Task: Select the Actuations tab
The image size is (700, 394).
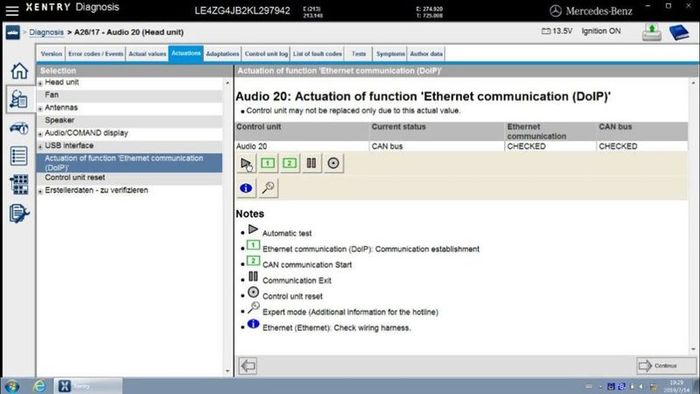Action: tap(186, 53)
